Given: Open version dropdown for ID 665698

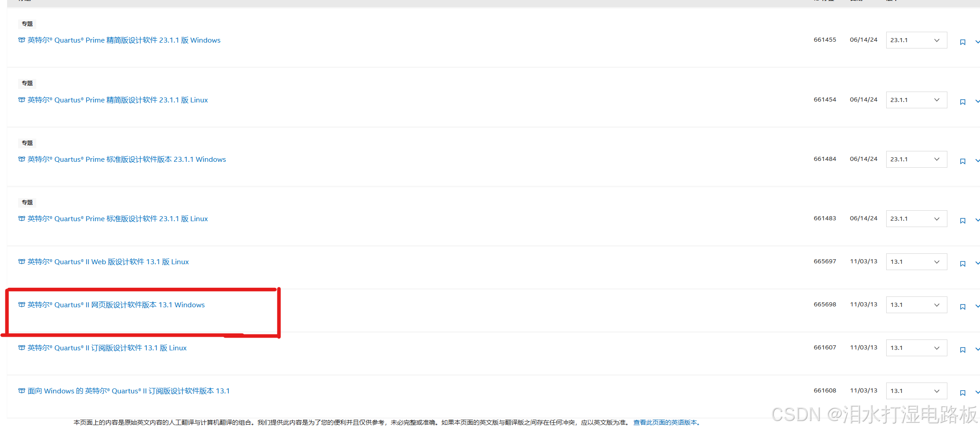Looking at the screenshot, I should [x=916, y=305].
